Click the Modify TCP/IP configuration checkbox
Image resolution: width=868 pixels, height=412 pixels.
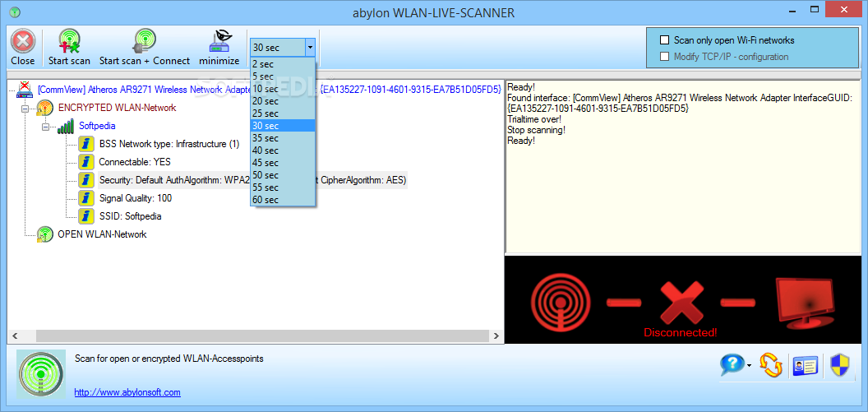click(665, 57)
